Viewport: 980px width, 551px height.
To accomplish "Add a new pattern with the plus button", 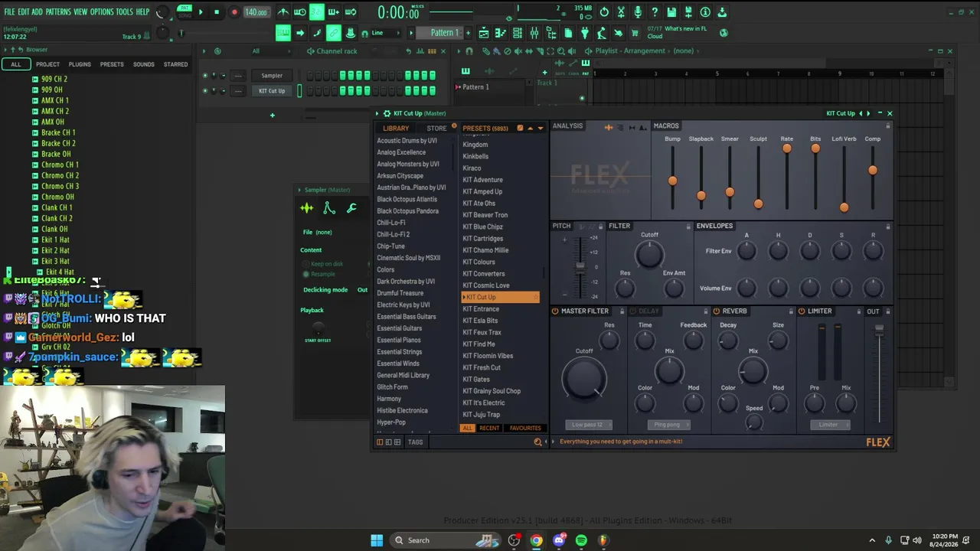I will [x=467, y=33].
